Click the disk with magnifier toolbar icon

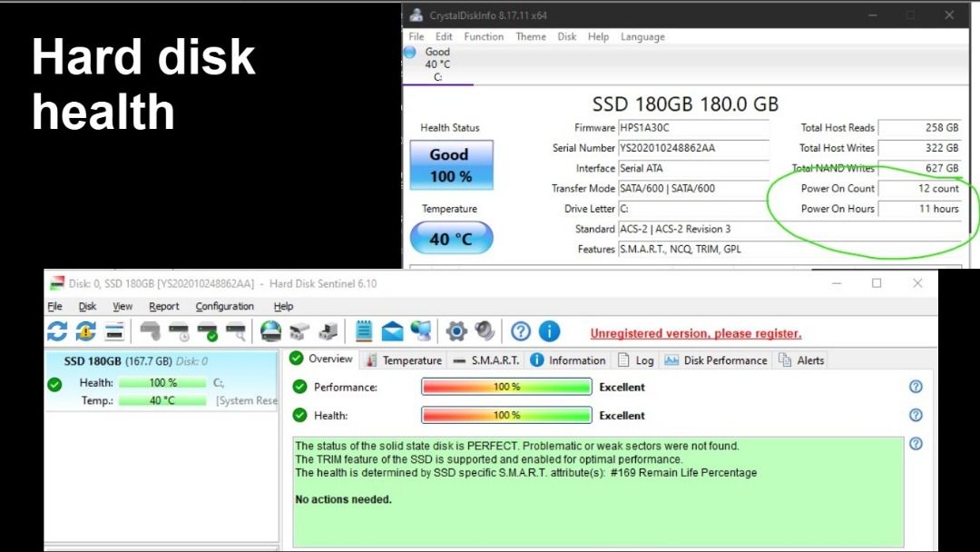coord(236,331)
